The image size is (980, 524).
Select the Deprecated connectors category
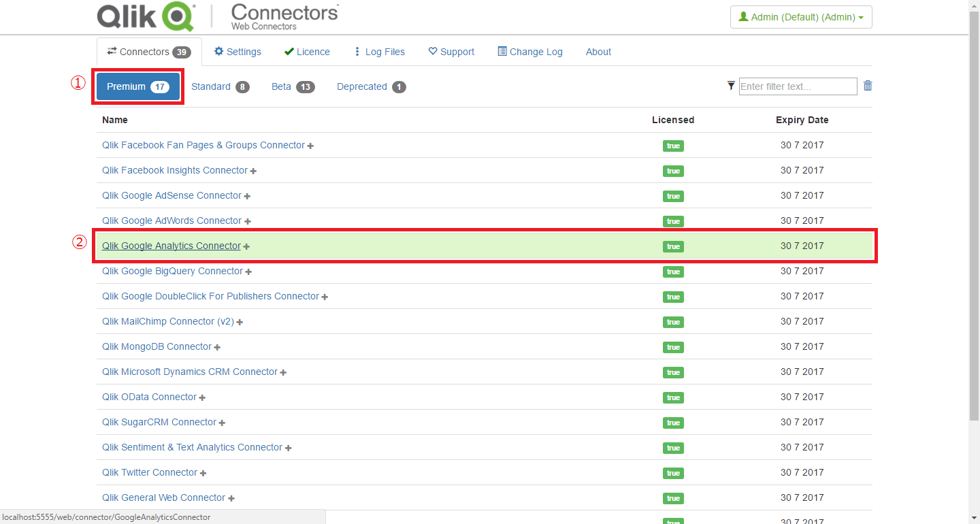click(372, 87)
